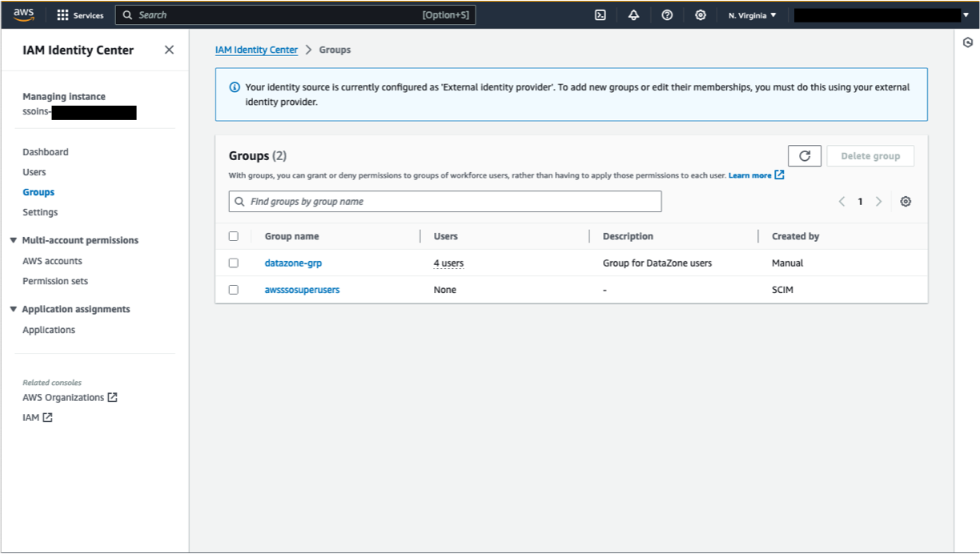Open the help question mark icon
The image size is (980, 554).
click(x=667, y=14)
